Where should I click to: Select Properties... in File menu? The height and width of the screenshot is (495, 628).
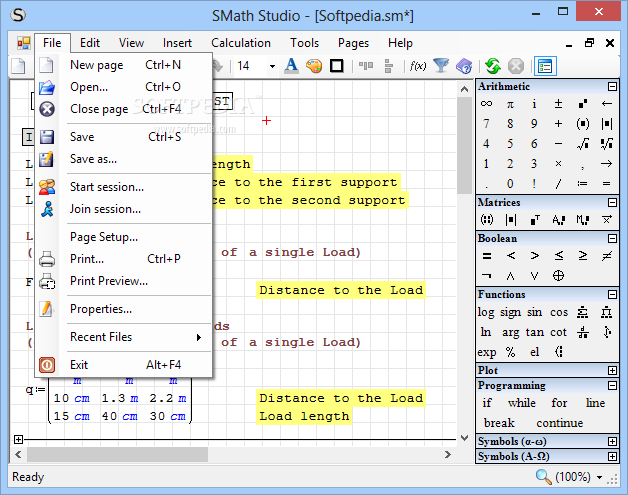click(x=123, y=309)
